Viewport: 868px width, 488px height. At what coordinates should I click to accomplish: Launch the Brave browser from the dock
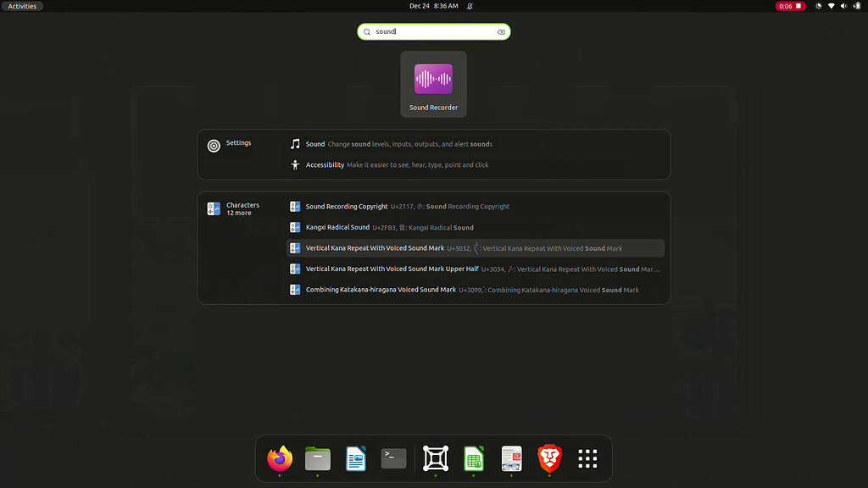tap(548, 458)
